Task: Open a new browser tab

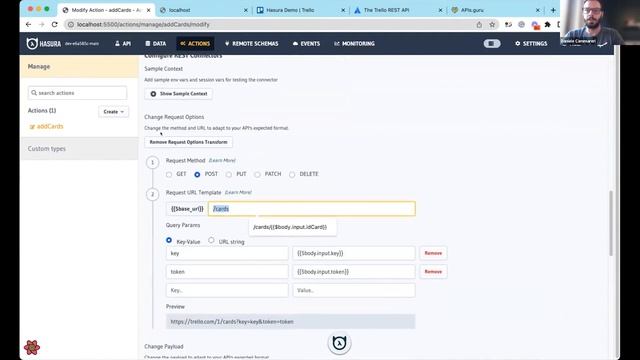Action: pyautogui.click(x=553, y=10)
